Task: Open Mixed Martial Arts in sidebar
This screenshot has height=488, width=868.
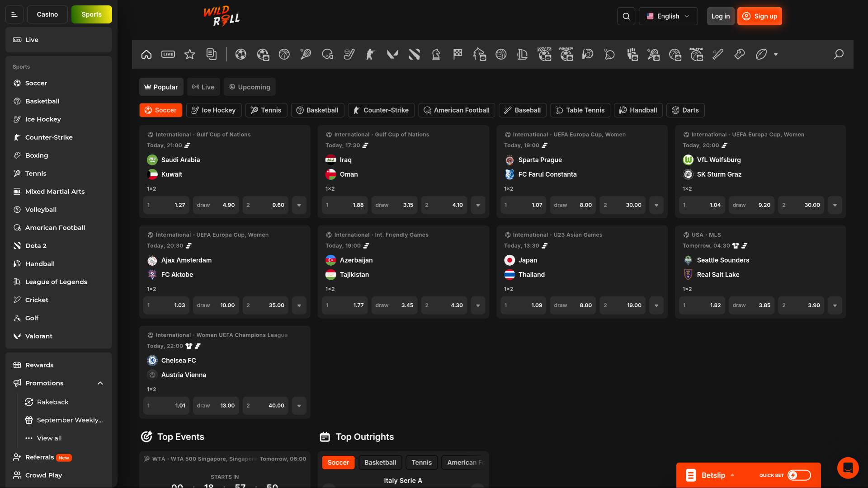Action: [55, 192]
